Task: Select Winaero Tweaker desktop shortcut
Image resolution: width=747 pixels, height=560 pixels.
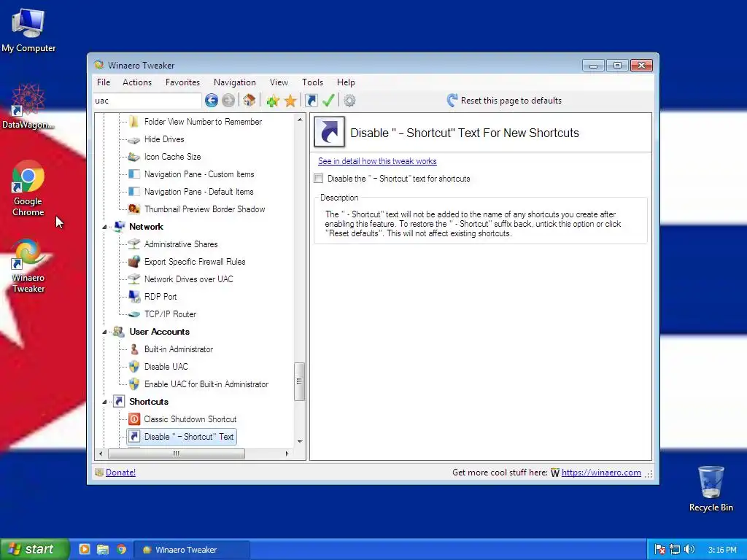Action: pos(28,265)
